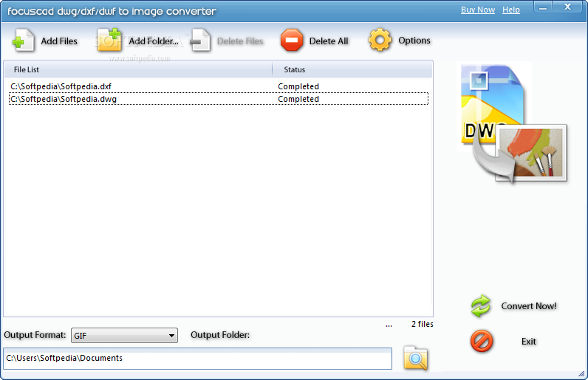Viewport: 588px width, 380px height.
Task: Select the C:\Softpedia\Softpedia.dwg row
Action: pyautogui.click(x=218, y=99)
